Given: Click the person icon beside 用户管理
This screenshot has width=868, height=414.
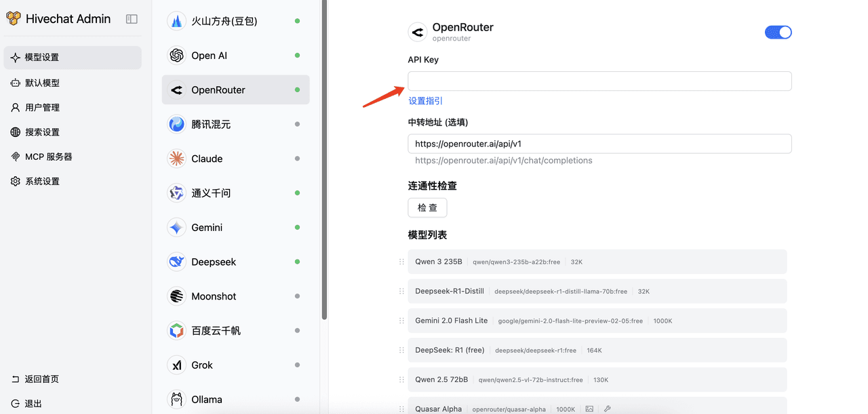Looking at the screenshot, I should 15,107.
